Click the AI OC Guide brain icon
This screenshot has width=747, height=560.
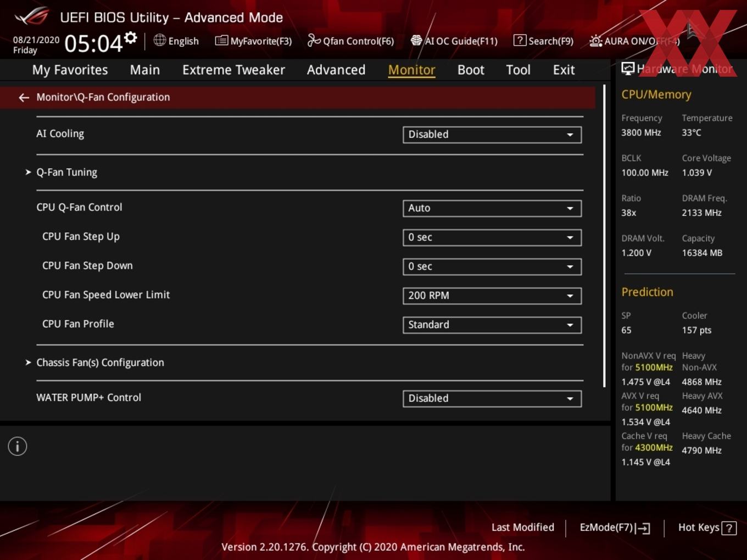pos(416,41)
